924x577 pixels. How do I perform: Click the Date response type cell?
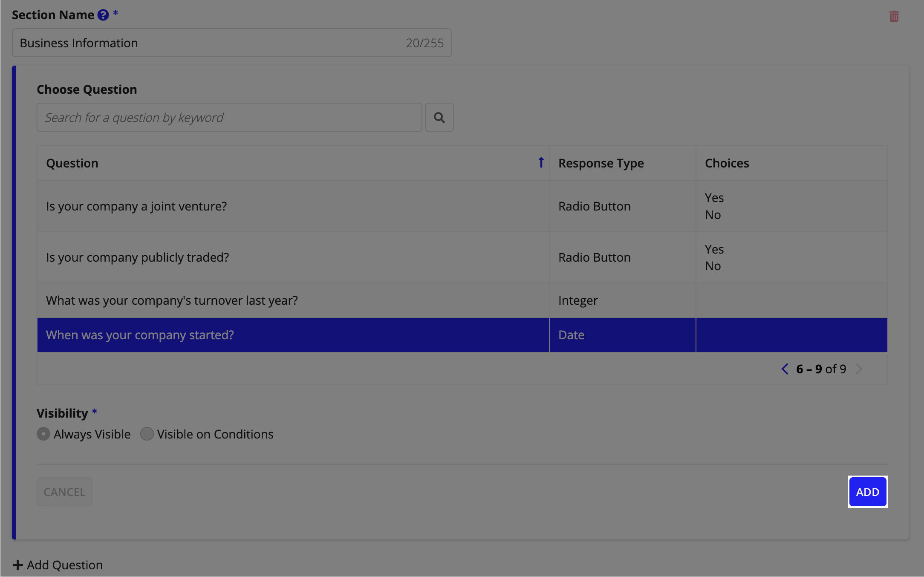(623, 335)
